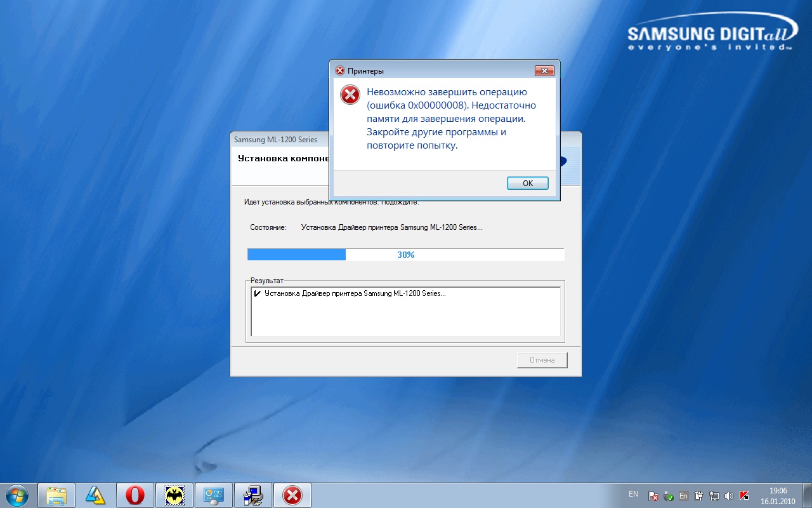Click the EN language bar indicator
Viewport: 812px width, 508px height.
[x=633, y=494]
